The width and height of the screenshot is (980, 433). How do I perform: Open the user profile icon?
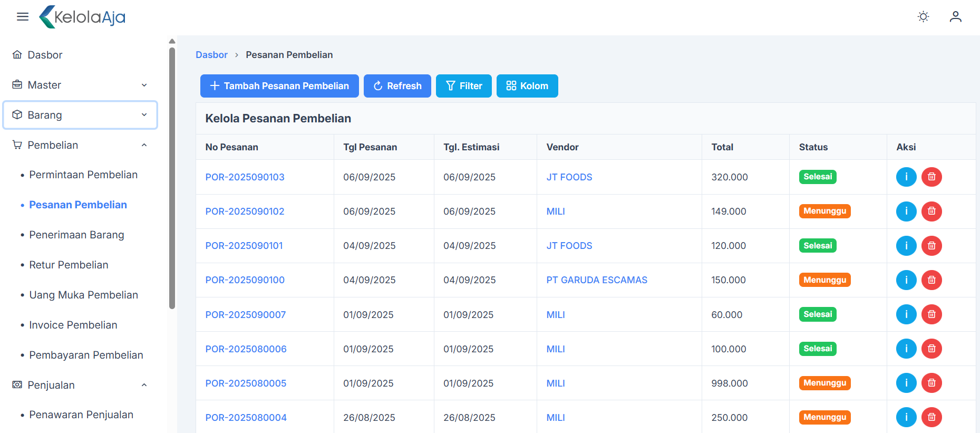[955, 17]
